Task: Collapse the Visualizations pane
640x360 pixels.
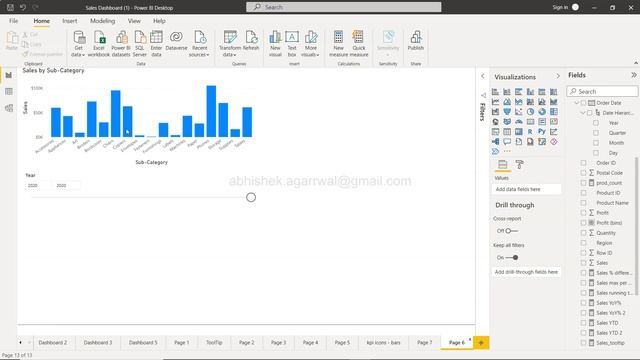Action: (558, 76)
